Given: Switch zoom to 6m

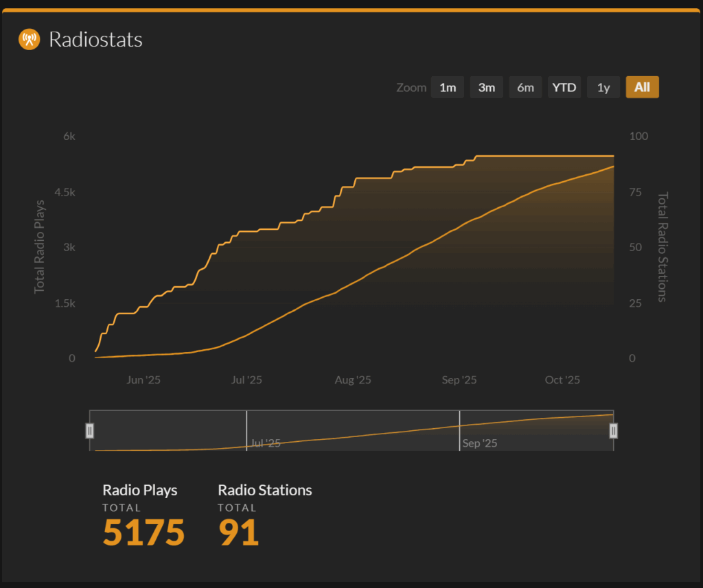Looking at the screenshot, I should click(x=525, y=87).
